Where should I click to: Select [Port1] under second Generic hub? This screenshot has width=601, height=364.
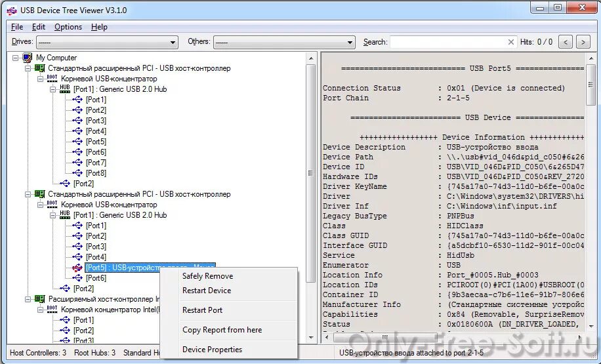pyautogui.click(x=96, y=226)
